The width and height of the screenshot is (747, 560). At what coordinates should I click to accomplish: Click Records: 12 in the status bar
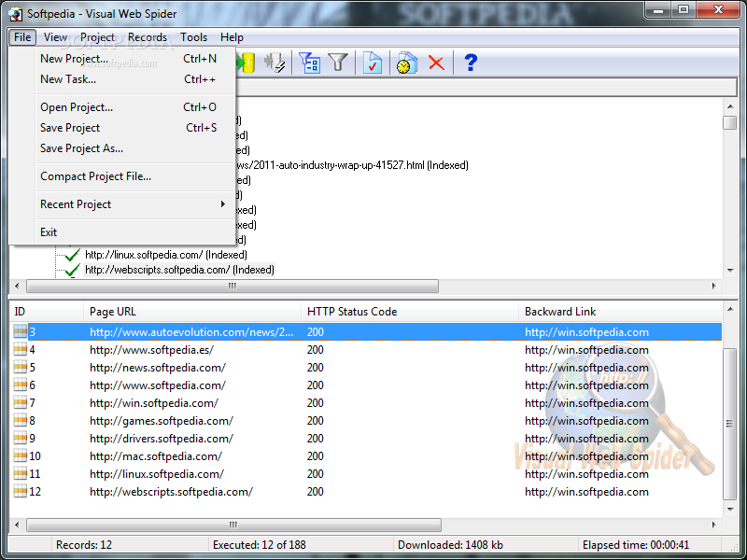[84, 545]
